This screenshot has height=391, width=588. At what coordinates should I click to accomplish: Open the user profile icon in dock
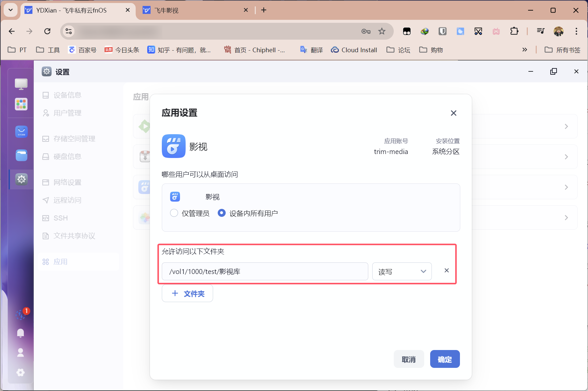click(21, 352)
